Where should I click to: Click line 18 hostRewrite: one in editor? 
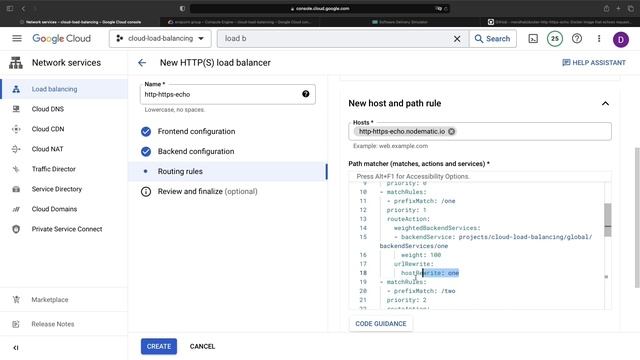tap(430, 273)
